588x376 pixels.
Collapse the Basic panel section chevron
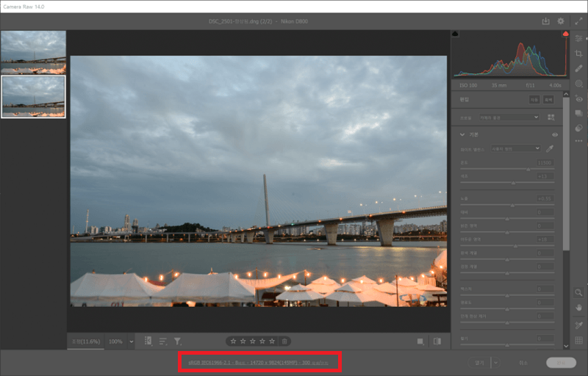click(462, 135)
